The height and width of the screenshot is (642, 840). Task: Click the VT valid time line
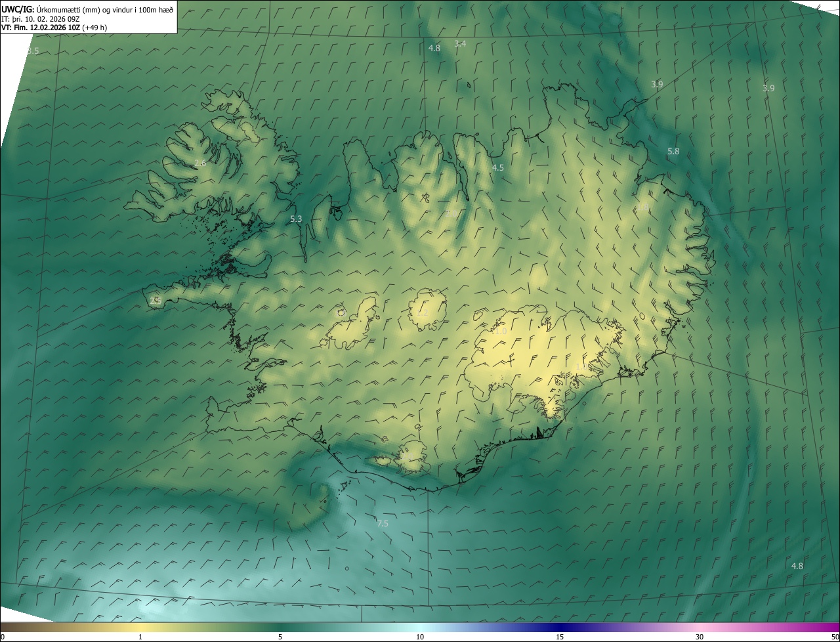pos(54,28)
